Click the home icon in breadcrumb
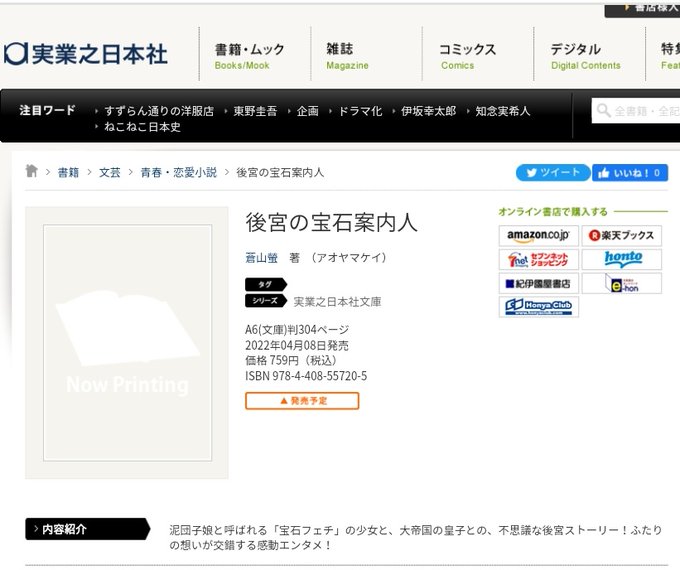Viewport: 680px width, 570px height. tap(31, 171)
